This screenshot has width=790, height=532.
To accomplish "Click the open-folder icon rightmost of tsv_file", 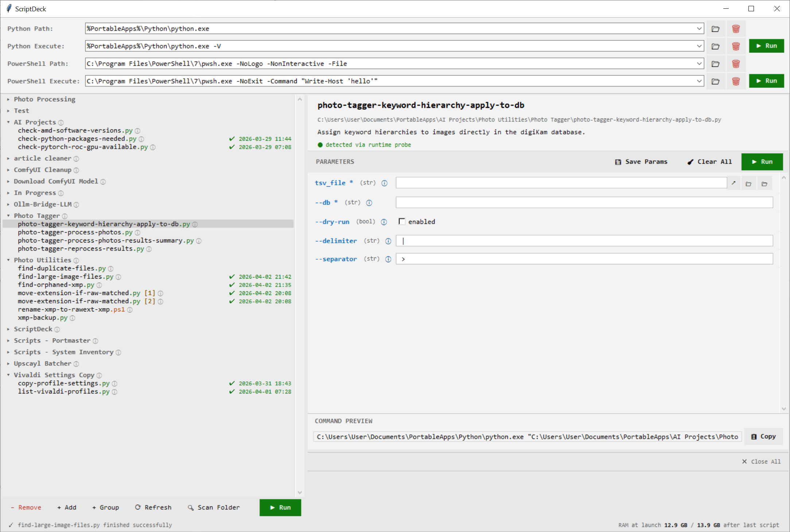I will [x=764, y=184].
